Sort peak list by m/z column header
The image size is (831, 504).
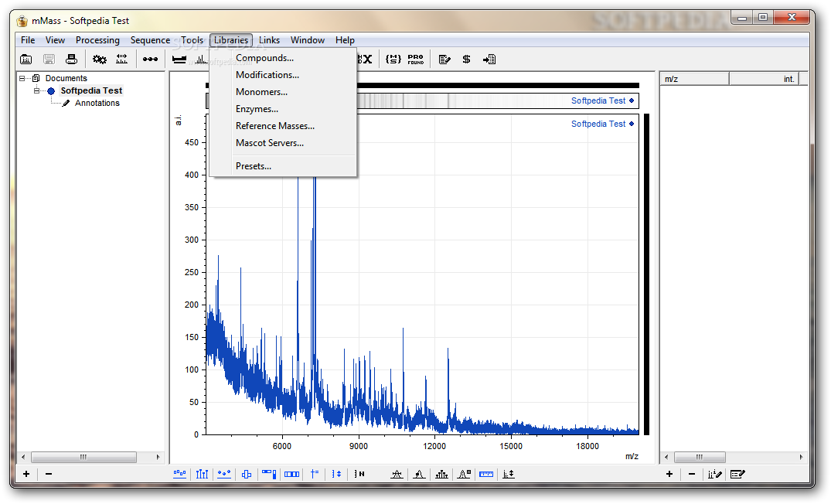pos(695,79)
